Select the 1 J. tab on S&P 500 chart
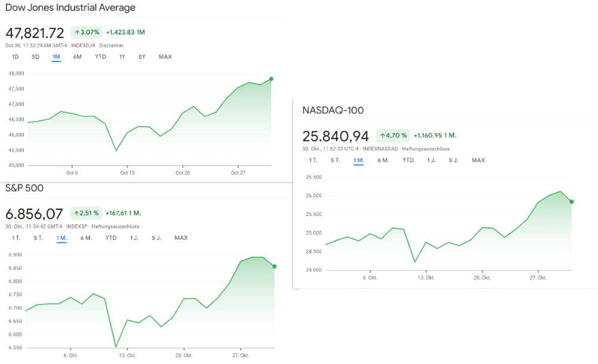Image resolution: width=598 pixels, height=364 pixels. click(135, 238)
